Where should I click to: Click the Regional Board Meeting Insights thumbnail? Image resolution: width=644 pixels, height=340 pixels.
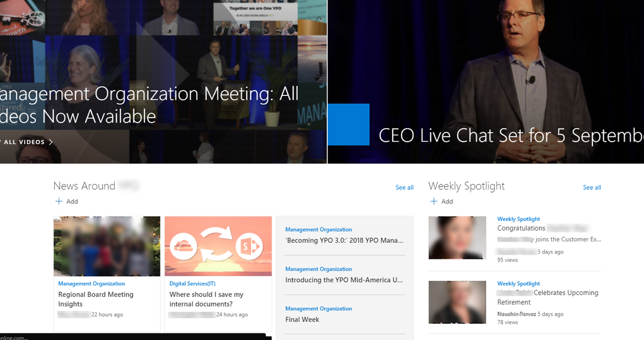107,246
